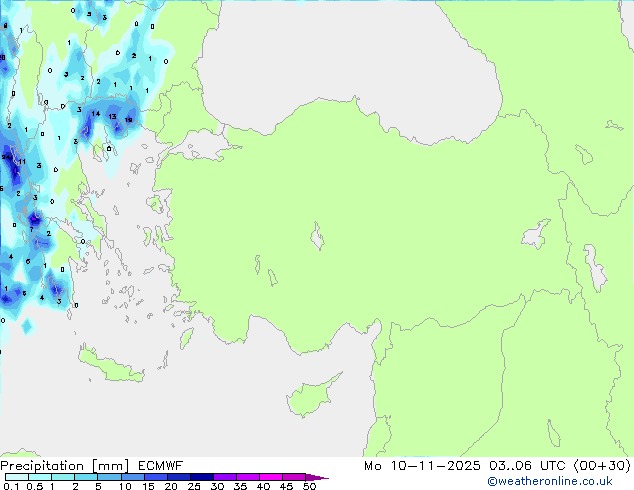
Task: Select the 0.5–1 mm legend color swatch
Action: [x=40, y=477]
